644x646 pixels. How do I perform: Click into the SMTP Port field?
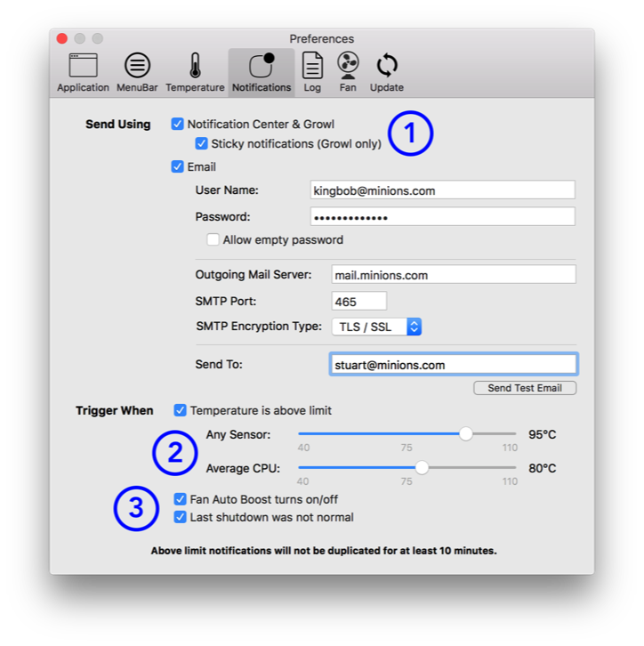tap(358, 302)
